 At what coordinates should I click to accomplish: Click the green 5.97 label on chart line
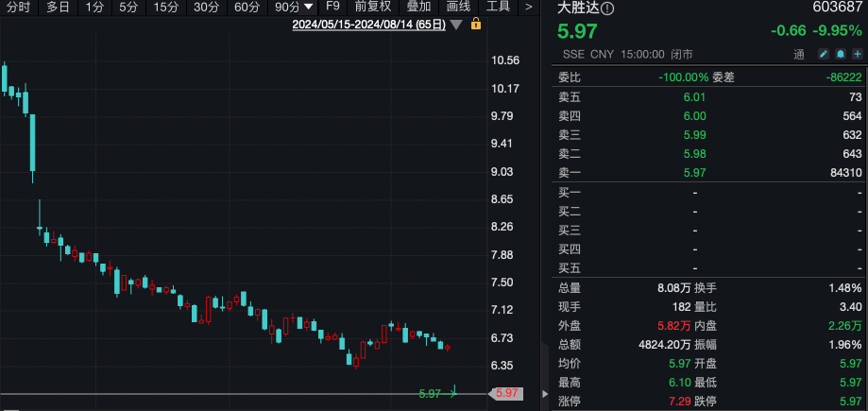[x=430, y=394]
